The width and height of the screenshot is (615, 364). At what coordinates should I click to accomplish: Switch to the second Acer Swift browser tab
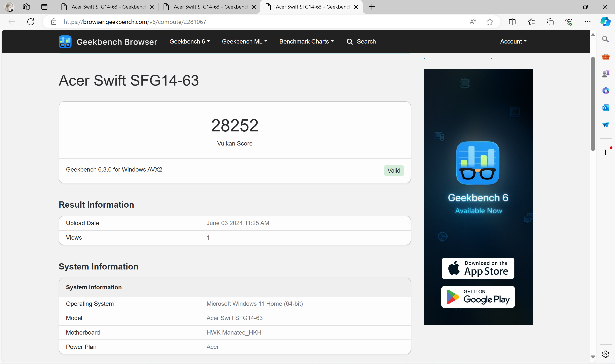pos(209,7)
